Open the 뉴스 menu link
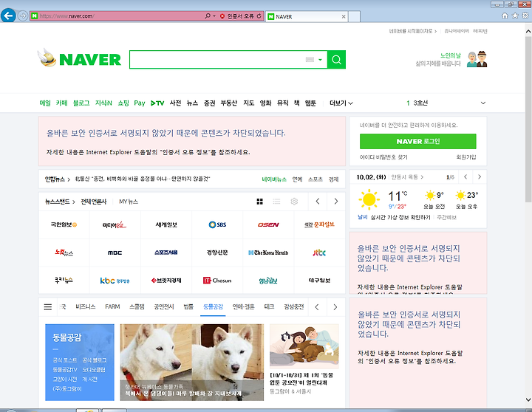532x412 pixels. click(x=192, y=103)
